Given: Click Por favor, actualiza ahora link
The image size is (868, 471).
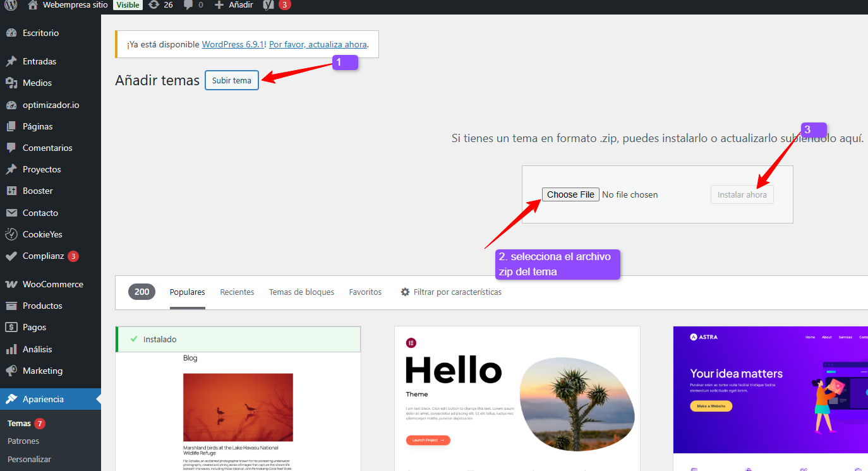Looking at the screenshot, I should (x=318, y=45).
